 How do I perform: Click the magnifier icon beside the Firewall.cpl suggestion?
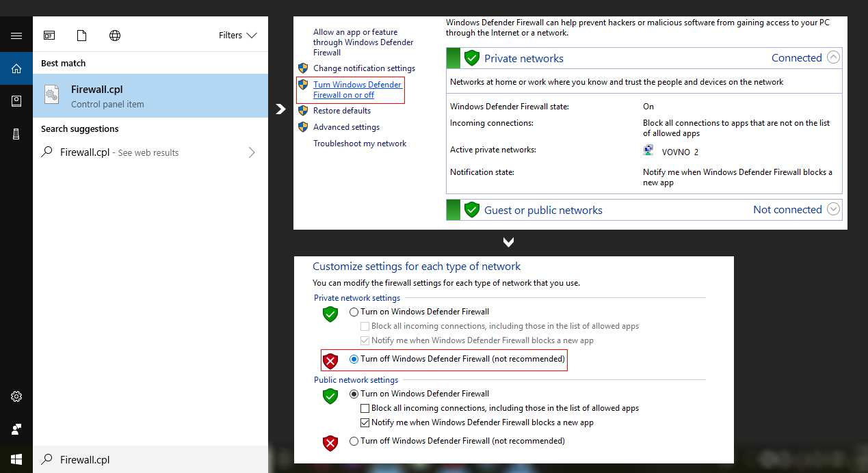(47, 152)
